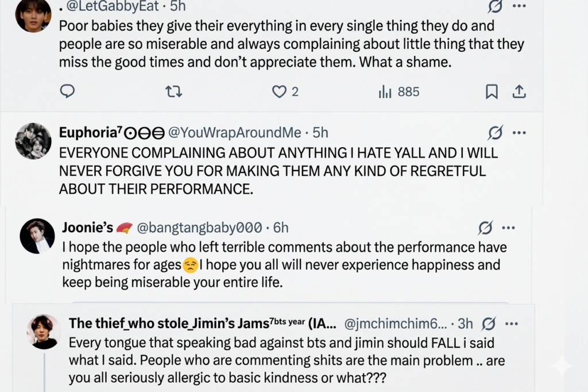588x392 pixels.
Task: Open the reply composer on @LetGabbyEat's tweet
Action: [67, 91]
